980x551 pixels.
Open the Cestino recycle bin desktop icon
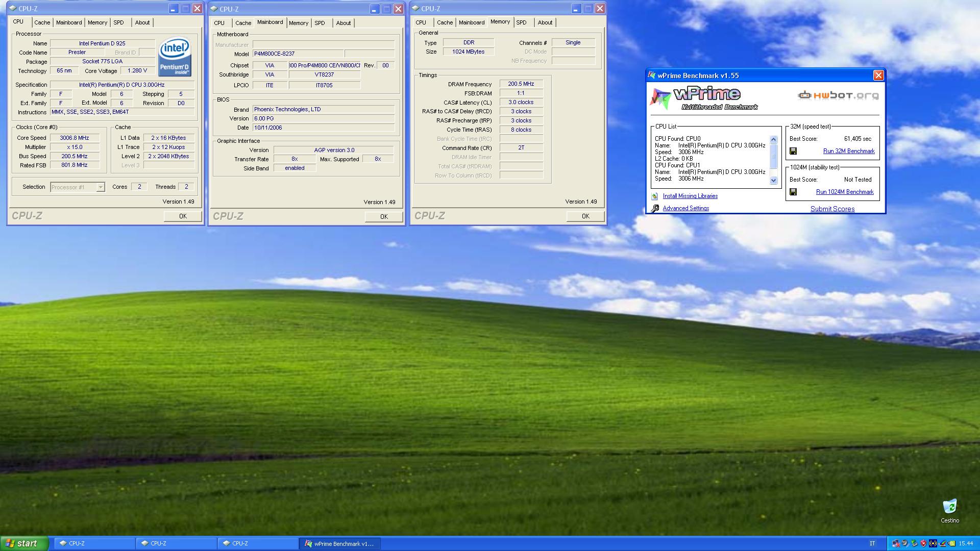click(950, 511)
